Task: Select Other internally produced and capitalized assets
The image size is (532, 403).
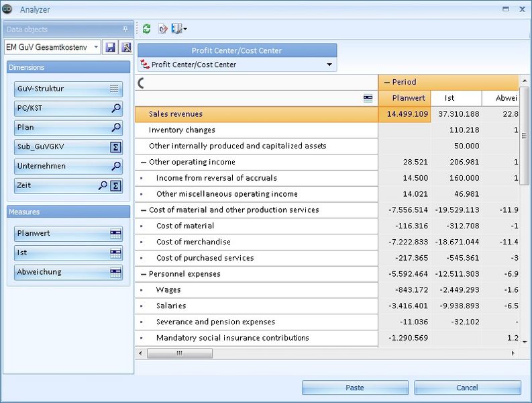Action: 256,146
